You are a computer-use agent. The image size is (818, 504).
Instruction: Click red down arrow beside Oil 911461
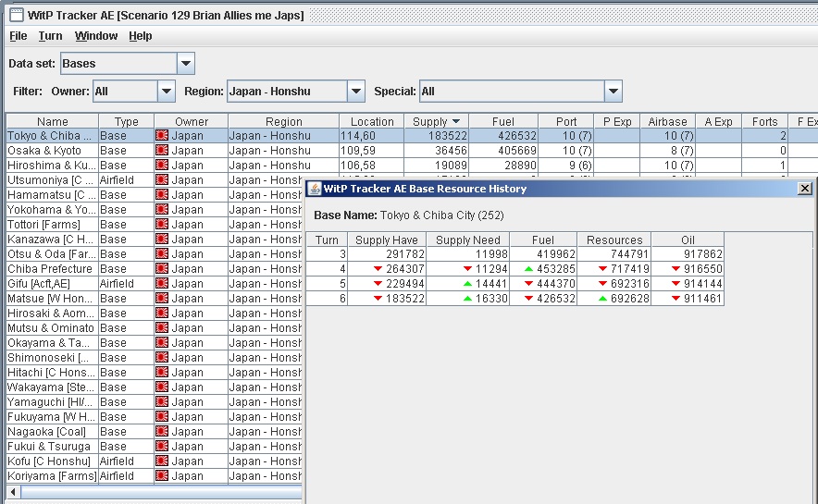[x=675, y=299]
